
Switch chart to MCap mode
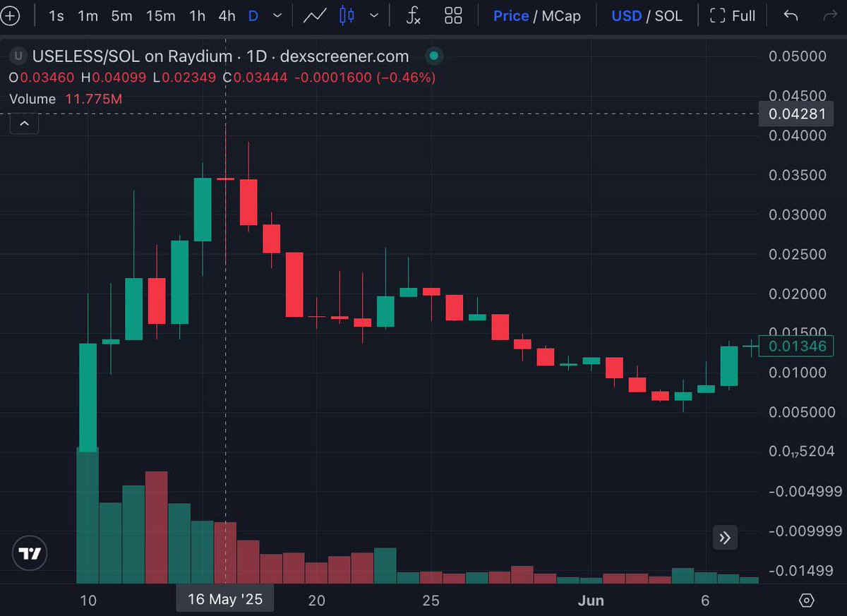(562, 16)
